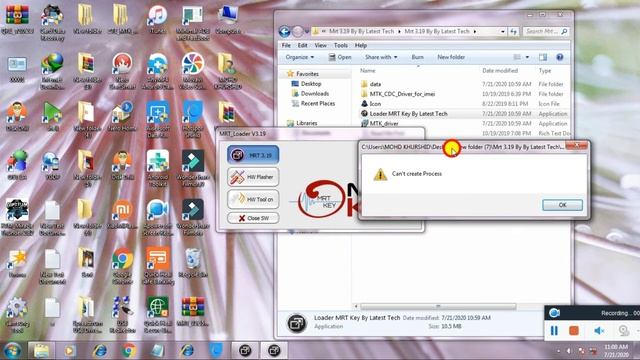Toggle the webcam icon in the recorder

click(x=623, y=330)
